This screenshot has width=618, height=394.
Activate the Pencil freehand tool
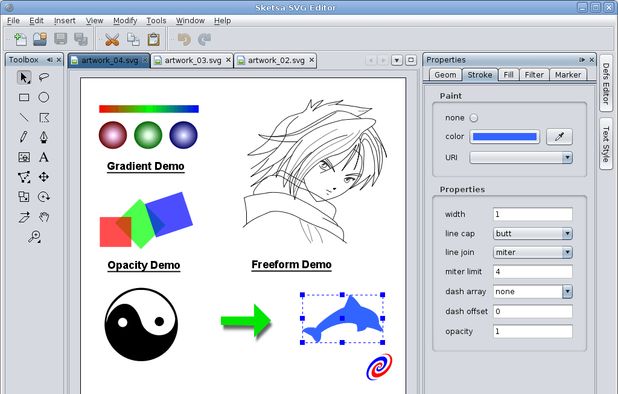pos(24,137)
